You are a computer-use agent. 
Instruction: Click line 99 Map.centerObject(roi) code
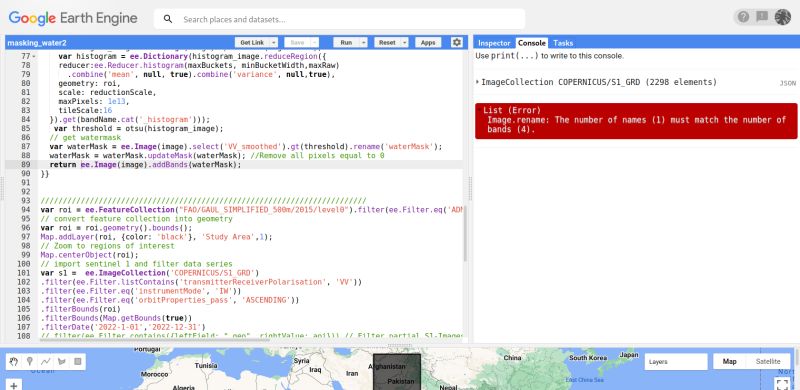(x=89, y=255)
